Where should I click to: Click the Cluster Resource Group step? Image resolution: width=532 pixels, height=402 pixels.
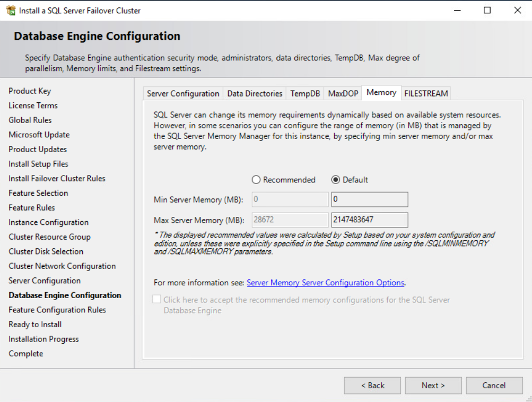pos(49,237)
